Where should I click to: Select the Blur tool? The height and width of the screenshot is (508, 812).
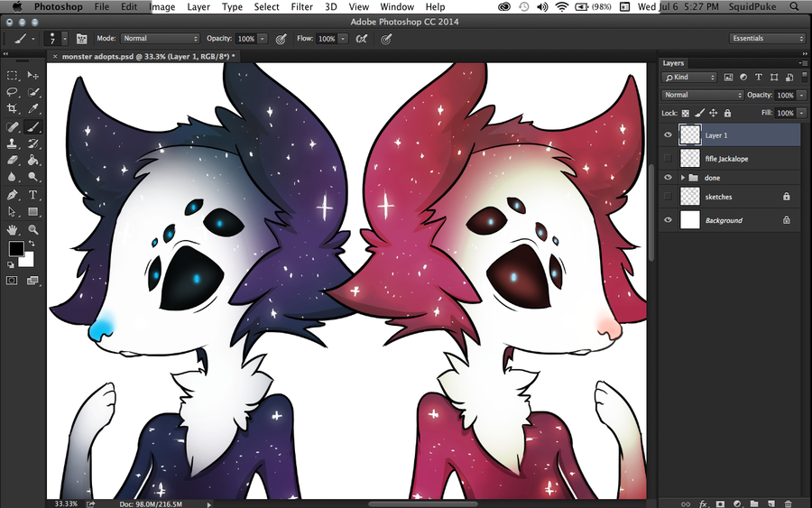pos(12,177)
